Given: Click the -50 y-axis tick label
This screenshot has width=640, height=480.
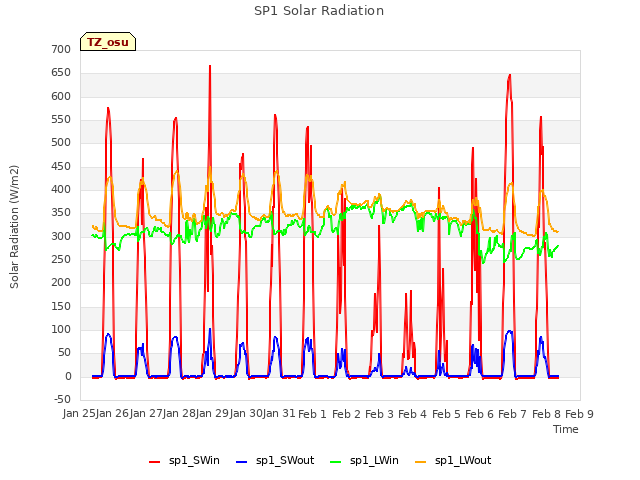Looking at the screenshot, I should tap(62, 399).
